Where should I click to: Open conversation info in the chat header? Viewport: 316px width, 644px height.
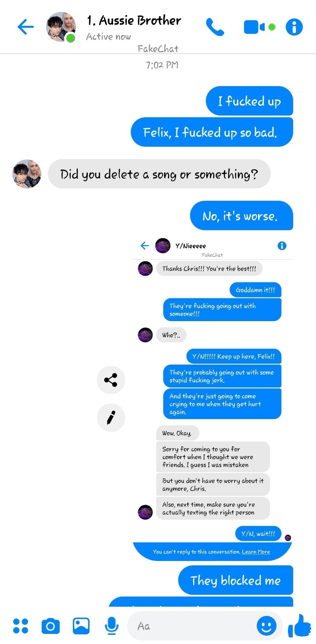pos(294,27)
